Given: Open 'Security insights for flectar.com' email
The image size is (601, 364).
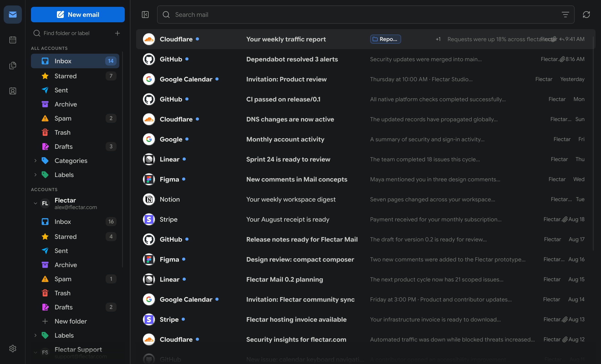Looking at the screenshot, I should 365,339.
